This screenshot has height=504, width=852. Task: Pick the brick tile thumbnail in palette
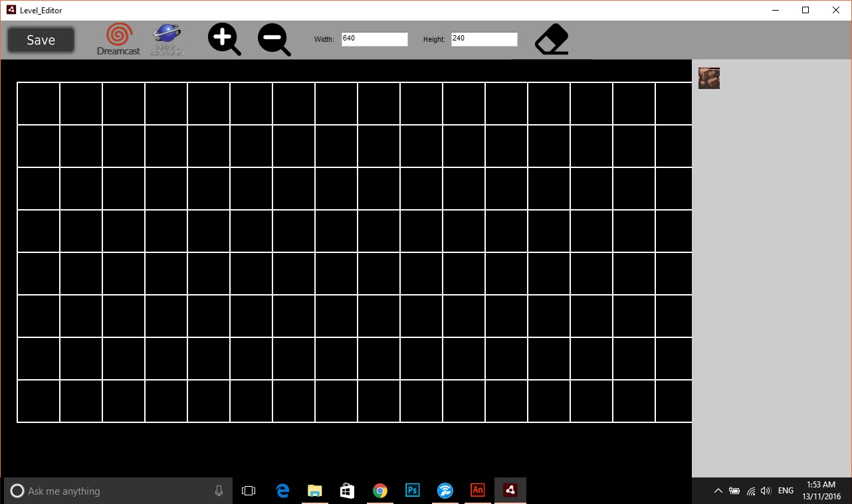[709, 78]
